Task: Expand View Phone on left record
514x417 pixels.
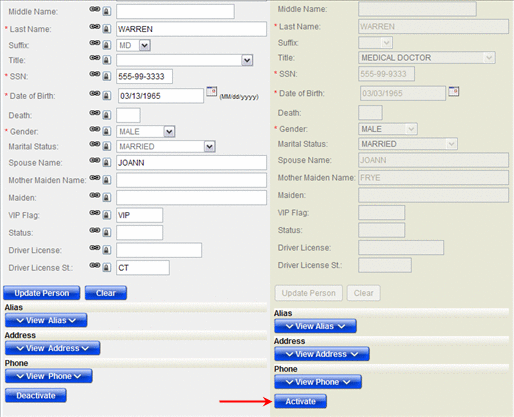Action: point(49,376)
